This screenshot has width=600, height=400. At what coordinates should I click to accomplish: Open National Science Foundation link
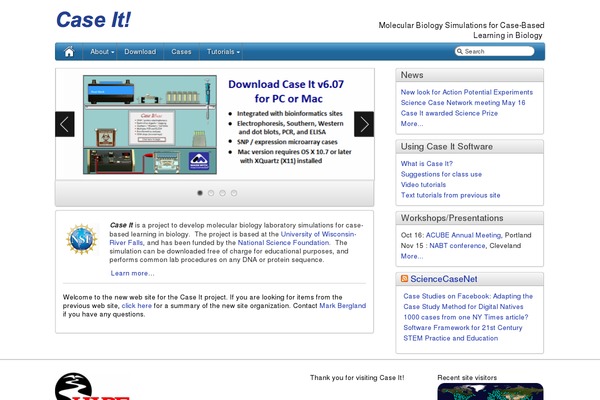pyautogui.click(x=284, y=243)
